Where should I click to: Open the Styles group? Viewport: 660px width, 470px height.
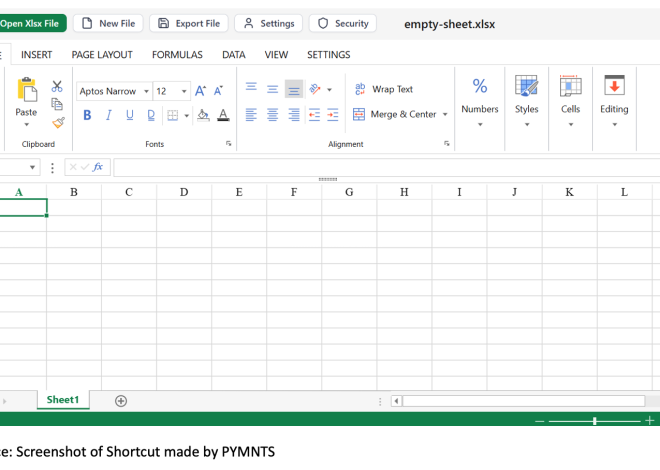527,102
